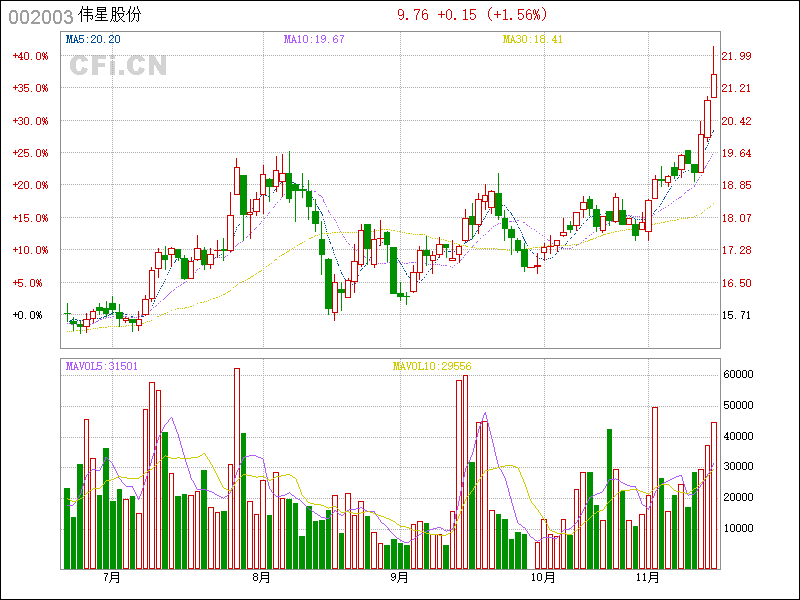Select the MA10:19.67 indicator label
Viewport: 800px width, 600px height.
314,39
